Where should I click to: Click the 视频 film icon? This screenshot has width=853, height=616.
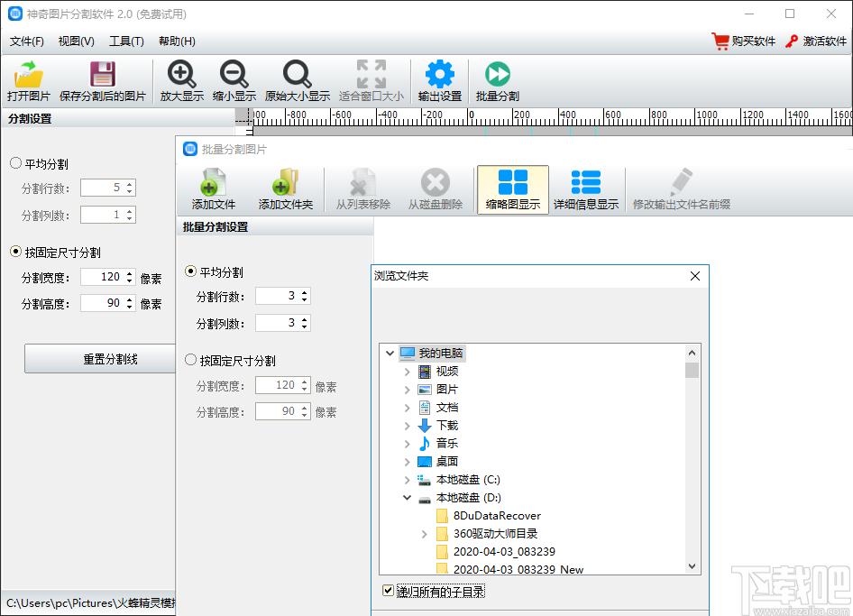tap(425, 371)
